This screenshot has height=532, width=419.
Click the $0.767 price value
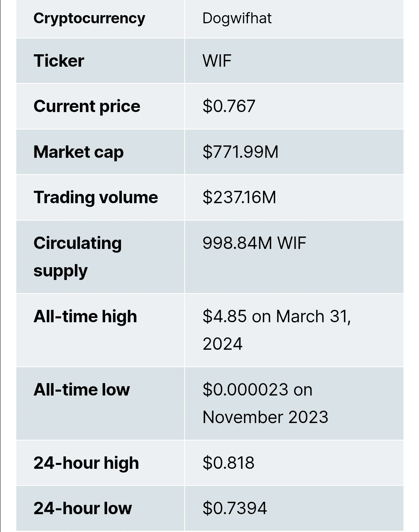pyautogui.click(x=229, y=106)
